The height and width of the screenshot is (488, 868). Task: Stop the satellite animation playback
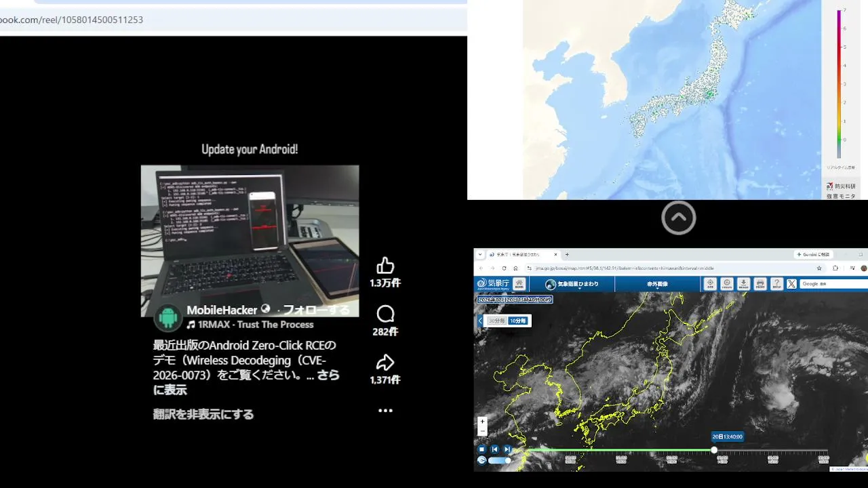(x=481, y=449)
